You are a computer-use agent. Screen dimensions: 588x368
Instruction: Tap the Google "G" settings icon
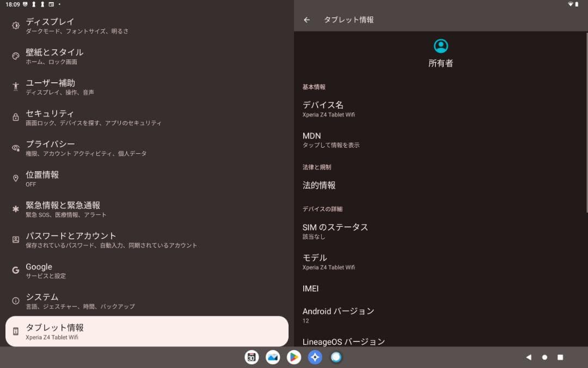pyautogui.click(x=16, y=270)
